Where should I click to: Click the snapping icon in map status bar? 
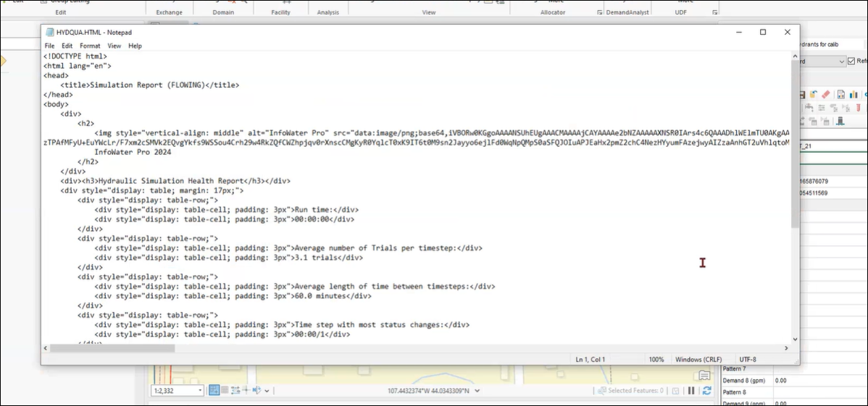pos(214,390)
